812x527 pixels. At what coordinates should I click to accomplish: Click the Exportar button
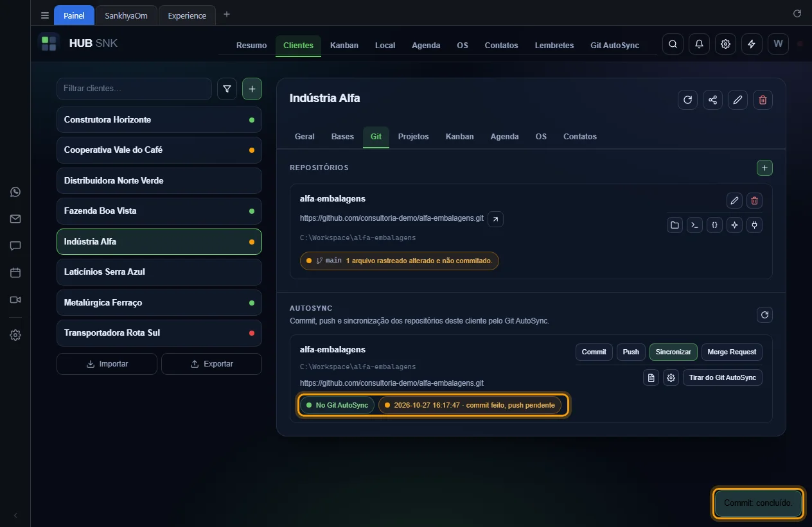[x=211, y=364]
